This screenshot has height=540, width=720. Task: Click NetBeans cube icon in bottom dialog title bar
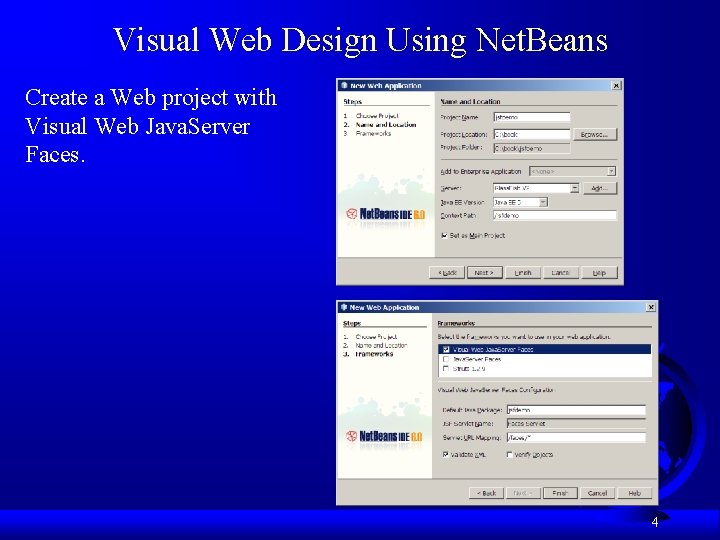point(343,307)
